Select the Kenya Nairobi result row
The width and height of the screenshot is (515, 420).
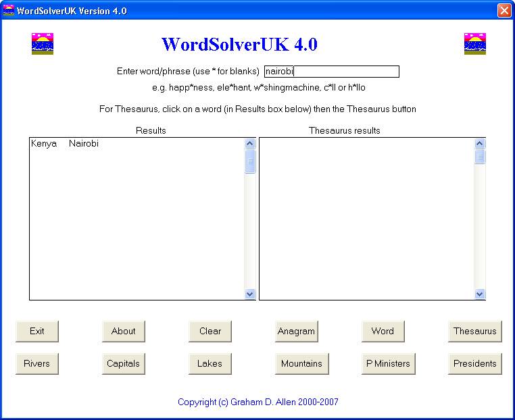65,144
